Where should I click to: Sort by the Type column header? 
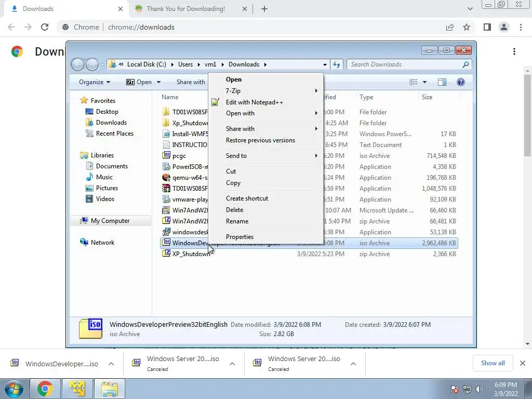point(366,97)
